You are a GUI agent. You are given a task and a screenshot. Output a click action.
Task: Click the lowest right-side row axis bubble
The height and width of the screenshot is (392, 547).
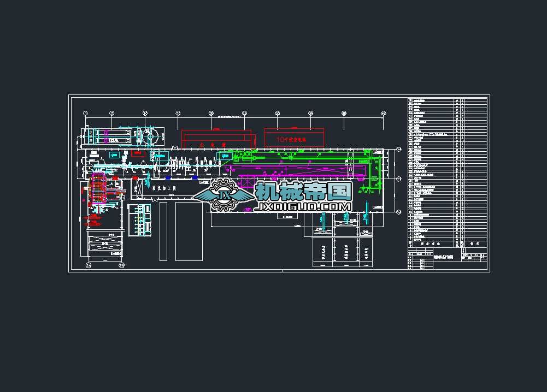coord(399,212)
